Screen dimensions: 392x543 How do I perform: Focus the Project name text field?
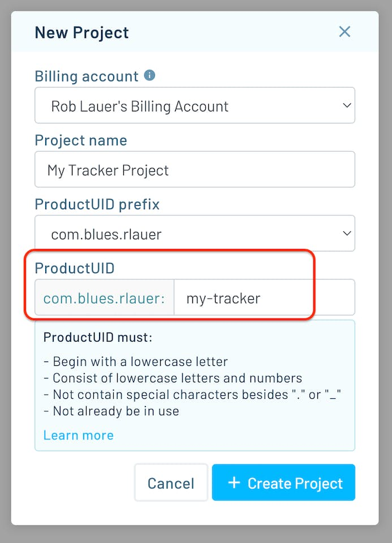click(x=195, y=170)
